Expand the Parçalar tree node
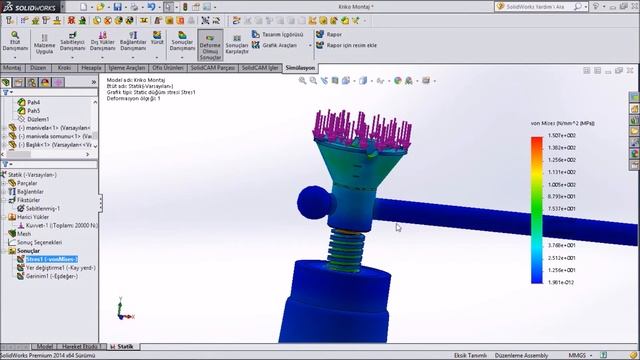Image resolution: width=640 pixels, height=360 pixels. tap(4, 183)
